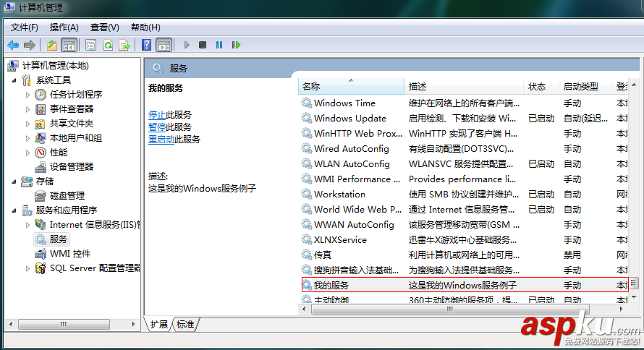644x350 pixels.
Task: Click the services list horizontal scrollbar thumb
Action: [x=450, y=309]
